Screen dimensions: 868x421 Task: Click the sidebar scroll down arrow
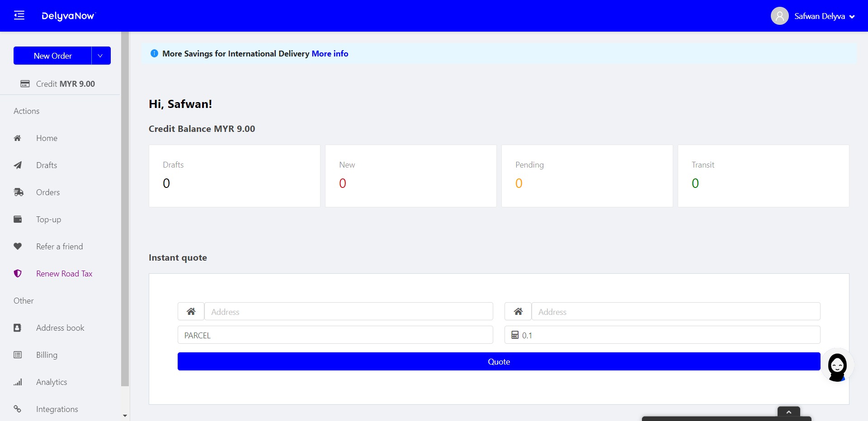(x=125, y=416)
